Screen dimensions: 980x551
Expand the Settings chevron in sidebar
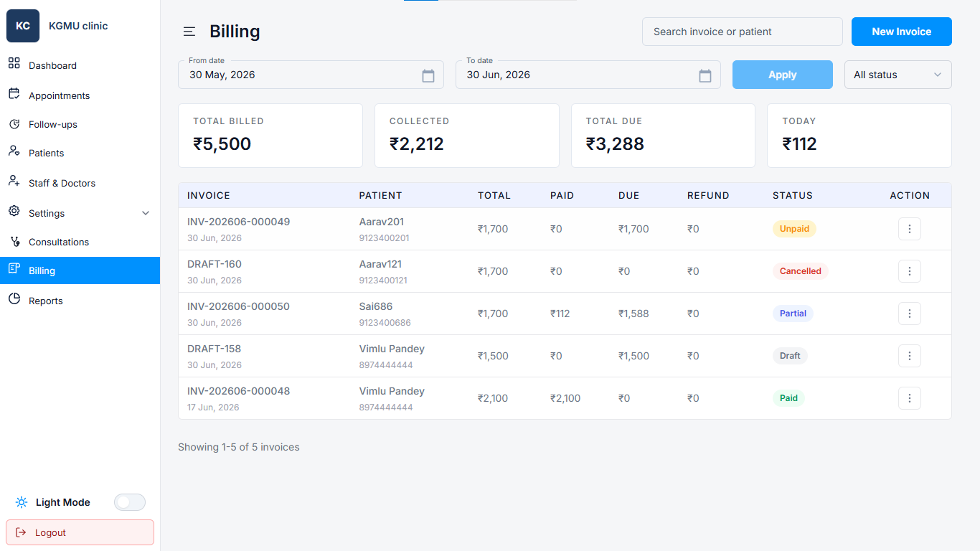(146, 213)
